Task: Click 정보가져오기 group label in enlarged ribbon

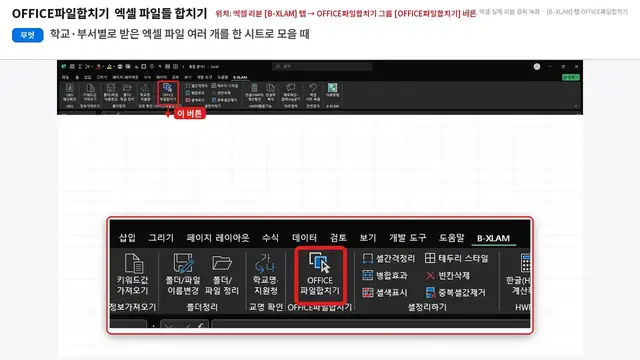Action: [133, 307]
